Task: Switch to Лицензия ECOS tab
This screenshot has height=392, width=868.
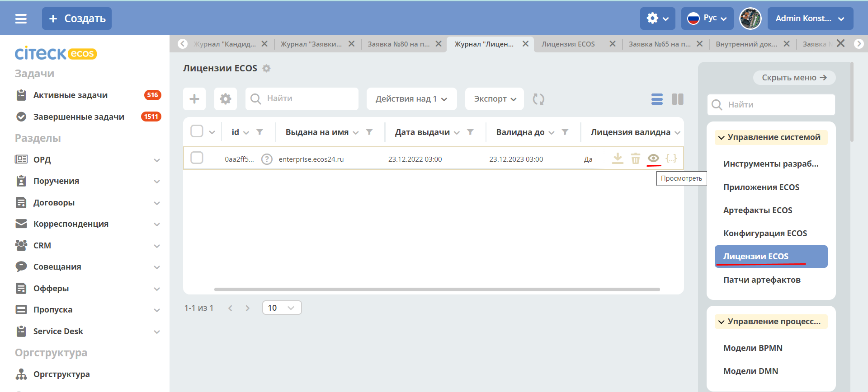Action: click(568, 44)
